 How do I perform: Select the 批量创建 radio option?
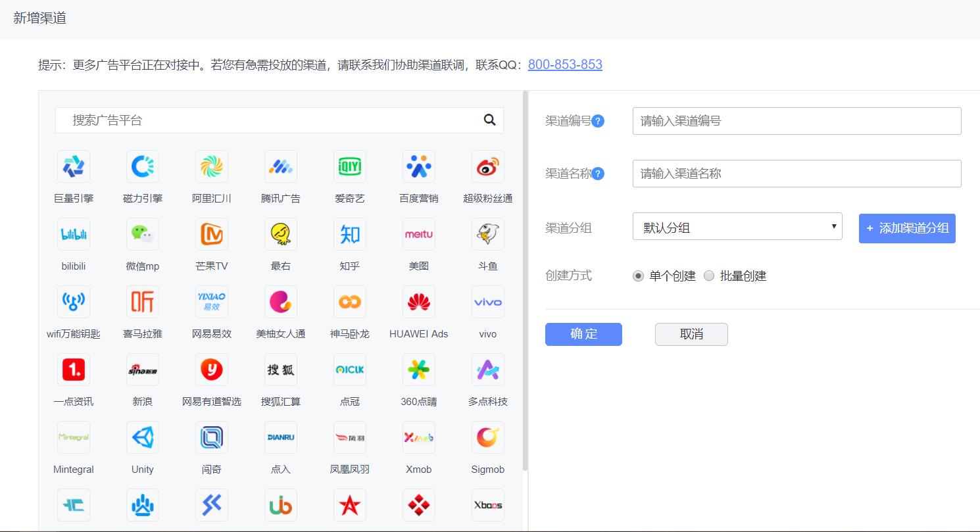click(x=709, y=276)
